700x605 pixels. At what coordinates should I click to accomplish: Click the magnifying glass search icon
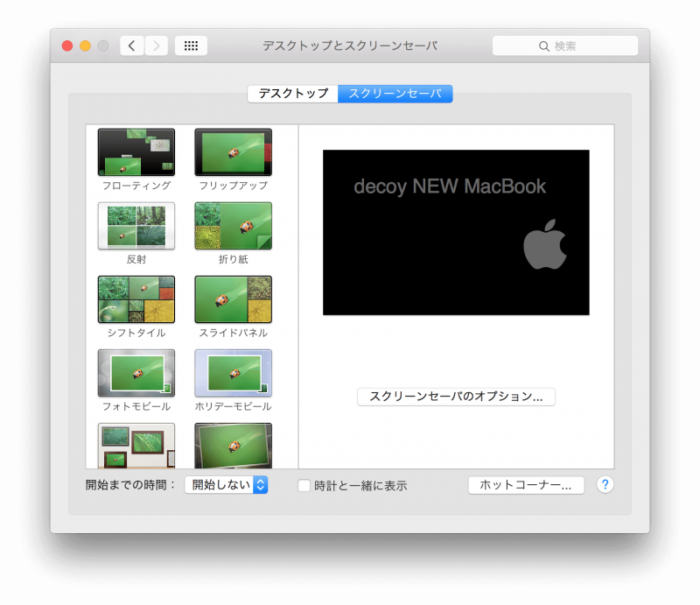tap(543, 46)
